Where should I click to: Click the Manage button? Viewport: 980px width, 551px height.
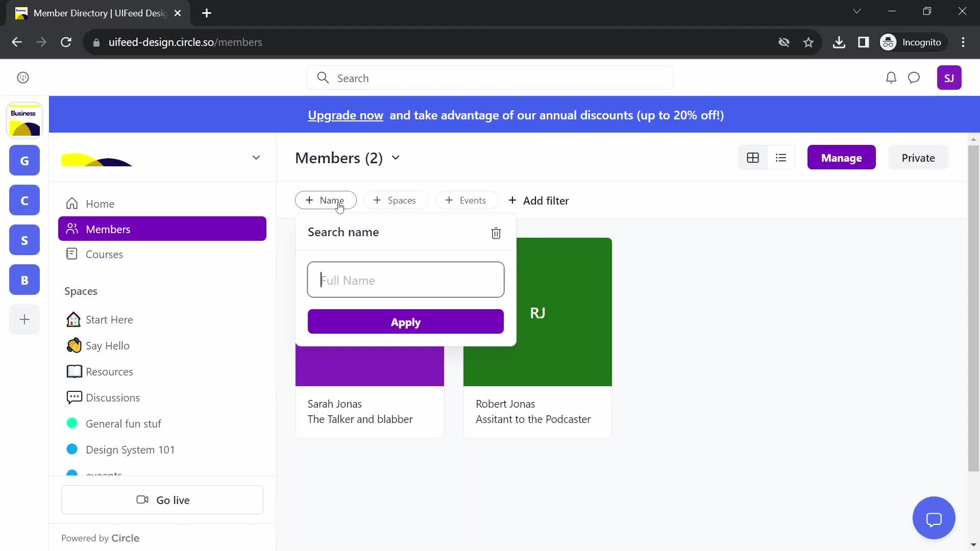[x=842, y=158]
